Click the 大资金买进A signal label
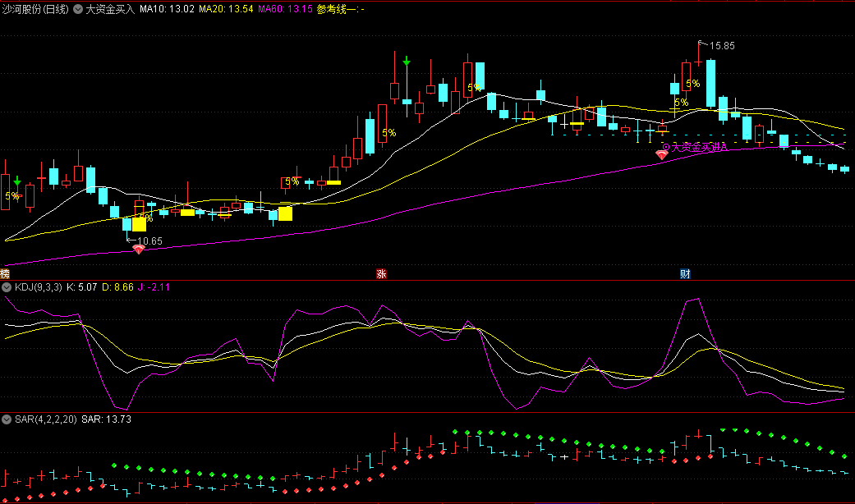This screenshot has width=855, height=504. tap(700, 147)
